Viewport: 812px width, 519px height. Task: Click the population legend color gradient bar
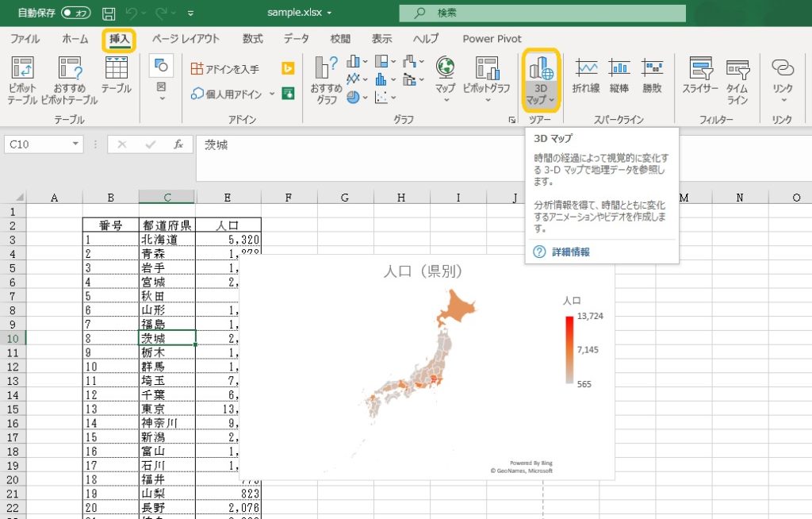coord(569,349)
